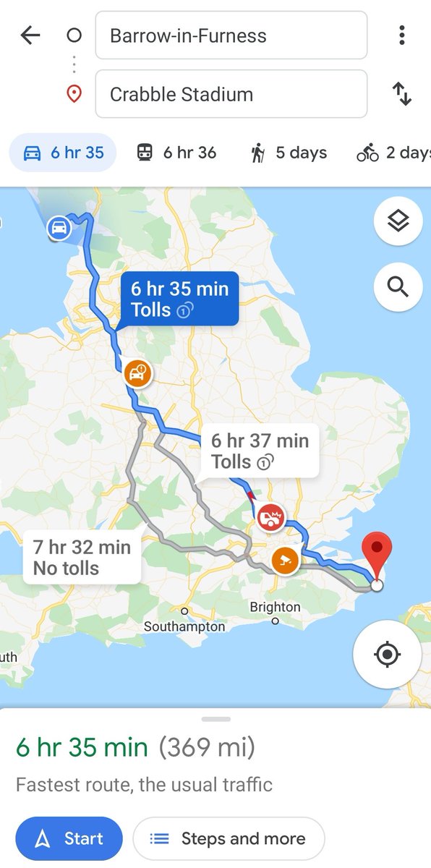Center the map with the my-location button
Image resolution: width=431 pixels, height=868 pixels.
click(387, 655)
